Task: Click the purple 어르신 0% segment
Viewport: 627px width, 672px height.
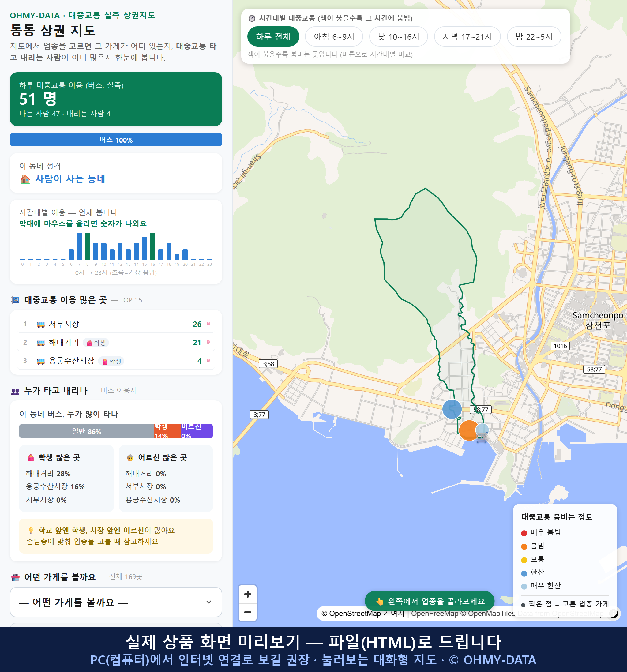Action: (197, 431)
